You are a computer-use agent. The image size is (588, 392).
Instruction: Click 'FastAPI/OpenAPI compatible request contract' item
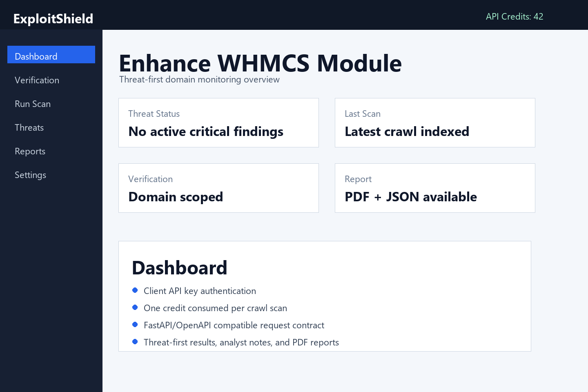click(x=234, y=325)
